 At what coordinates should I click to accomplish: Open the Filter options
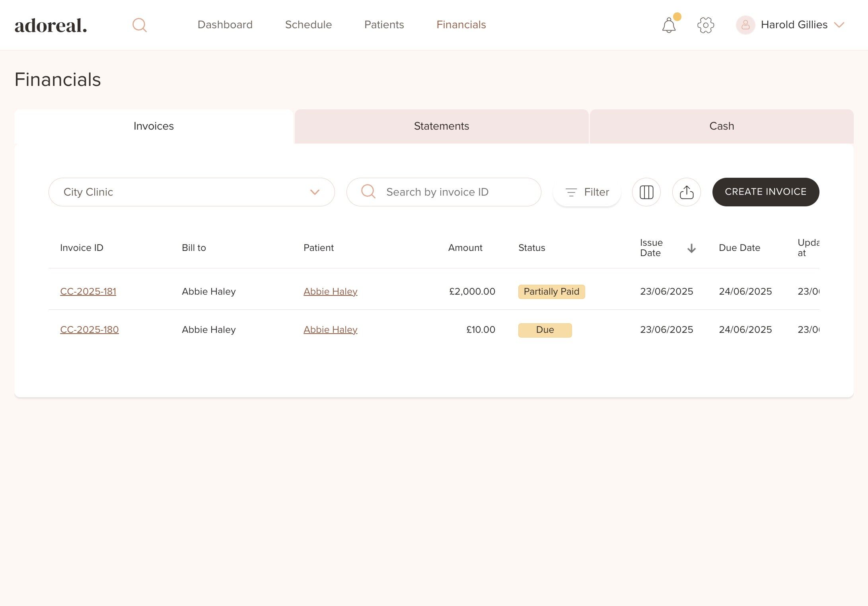pos(587,192)
